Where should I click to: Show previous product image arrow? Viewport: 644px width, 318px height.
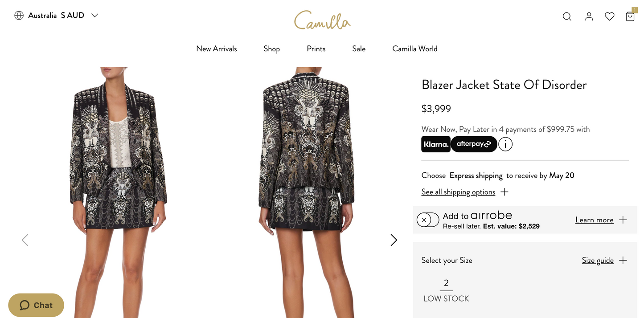coord(25,240)
